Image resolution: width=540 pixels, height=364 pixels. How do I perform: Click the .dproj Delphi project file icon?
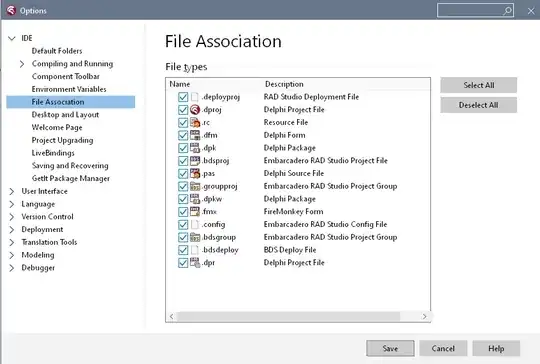[195, 110]
